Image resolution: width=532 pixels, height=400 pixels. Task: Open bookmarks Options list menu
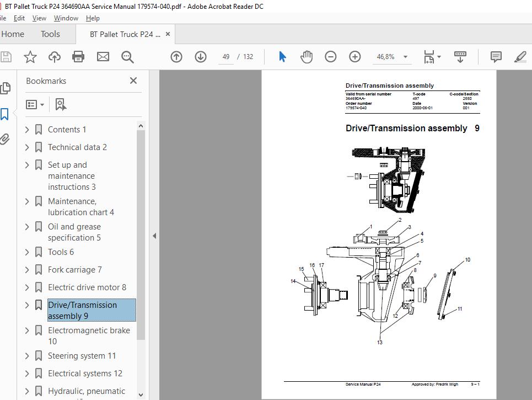click(x=35, y=105)
